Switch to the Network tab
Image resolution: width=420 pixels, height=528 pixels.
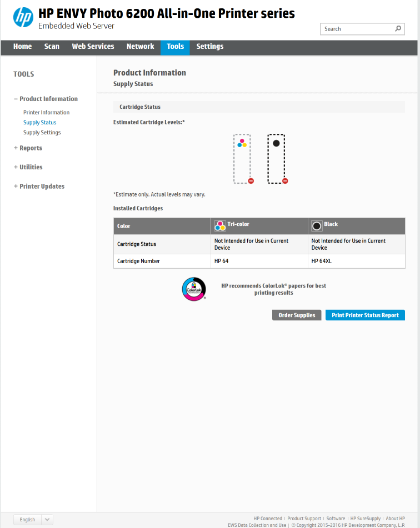(140, 47)
